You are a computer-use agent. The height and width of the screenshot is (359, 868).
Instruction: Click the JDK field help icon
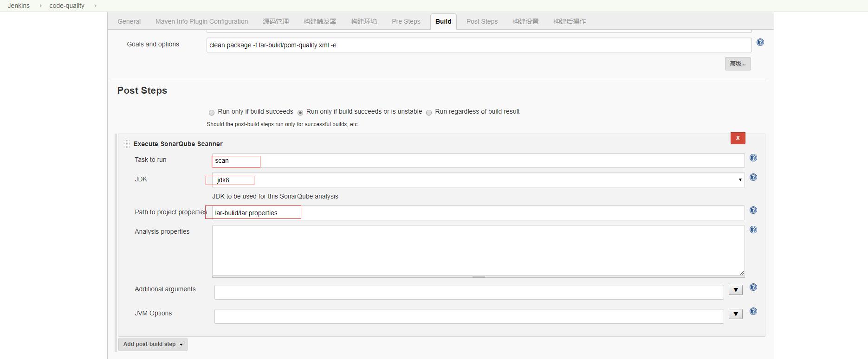753,177
